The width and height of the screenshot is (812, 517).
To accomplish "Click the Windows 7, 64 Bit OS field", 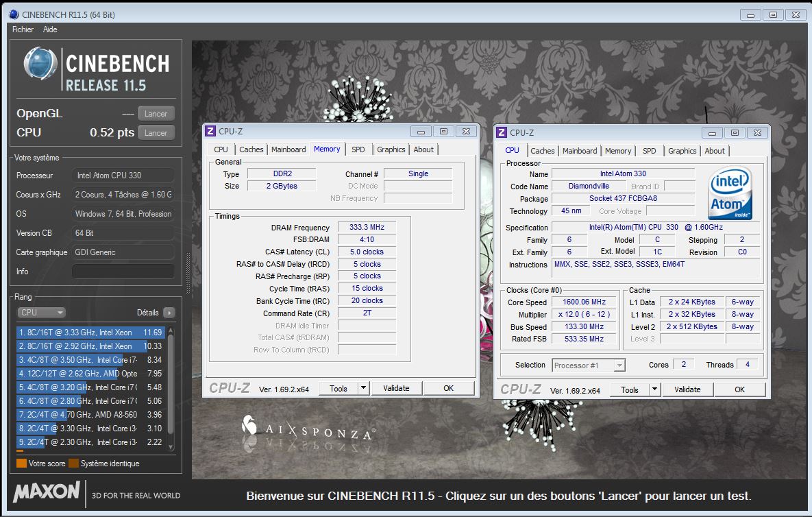I will [x=123, y=214].
